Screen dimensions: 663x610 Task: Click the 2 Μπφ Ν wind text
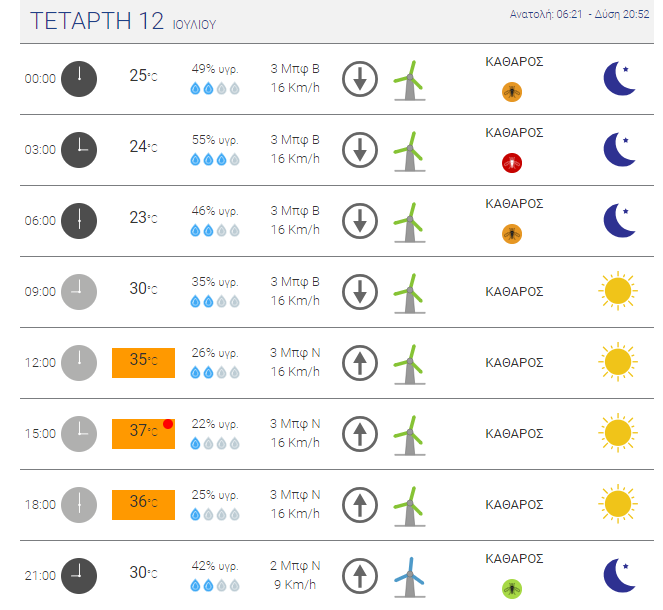pos(295,566)
